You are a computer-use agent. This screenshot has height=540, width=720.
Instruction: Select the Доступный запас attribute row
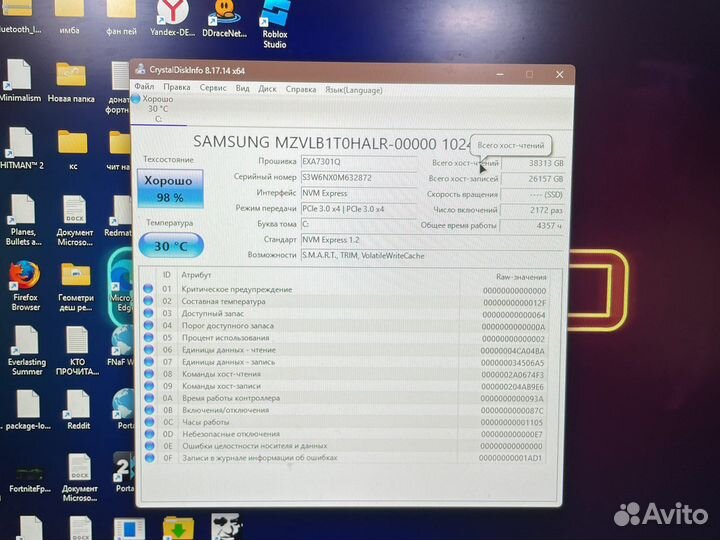(x=344, y=314)
